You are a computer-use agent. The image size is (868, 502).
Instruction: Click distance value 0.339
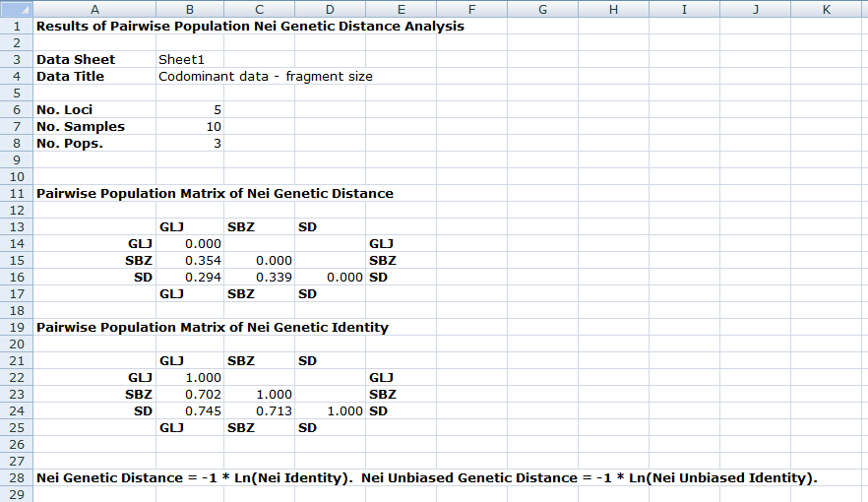tap(274, 277)
